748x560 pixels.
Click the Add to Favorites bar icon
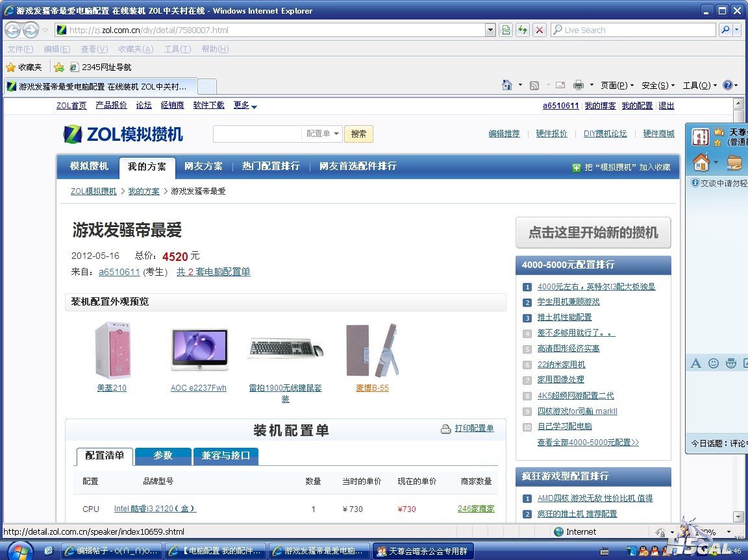click(x=59, y=67)
